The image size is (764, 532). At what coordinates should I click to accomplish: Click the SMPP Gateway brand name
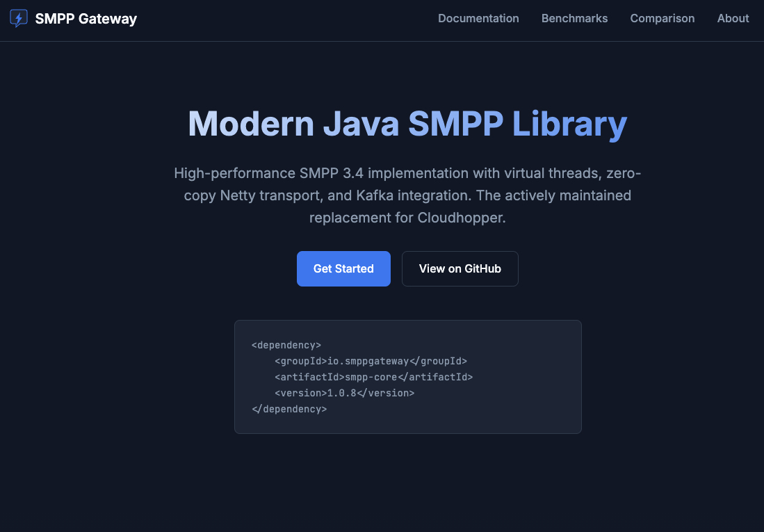tap(86, 19)
